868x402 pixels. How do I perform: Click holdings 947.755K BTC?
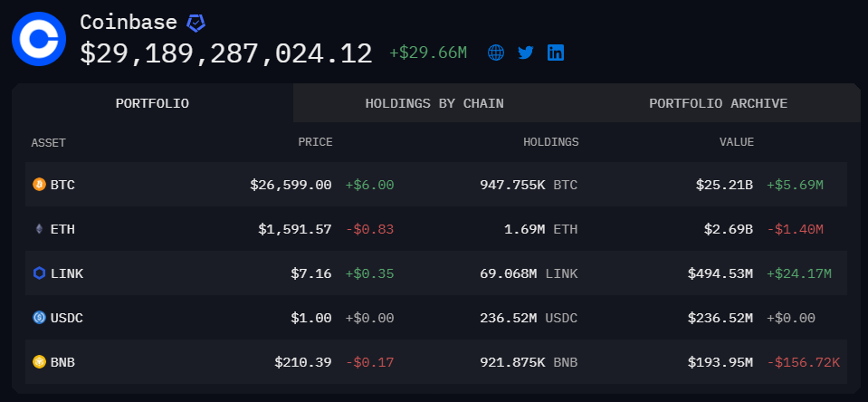529,185
